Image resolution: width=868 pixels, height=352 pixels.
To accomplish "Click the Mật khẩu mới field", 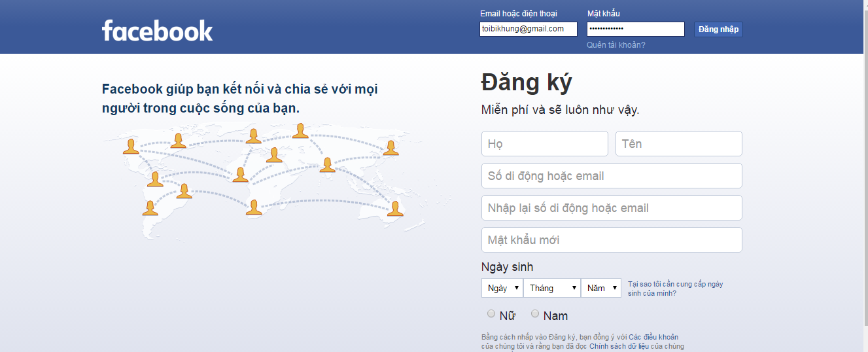I will pos(612,239).
